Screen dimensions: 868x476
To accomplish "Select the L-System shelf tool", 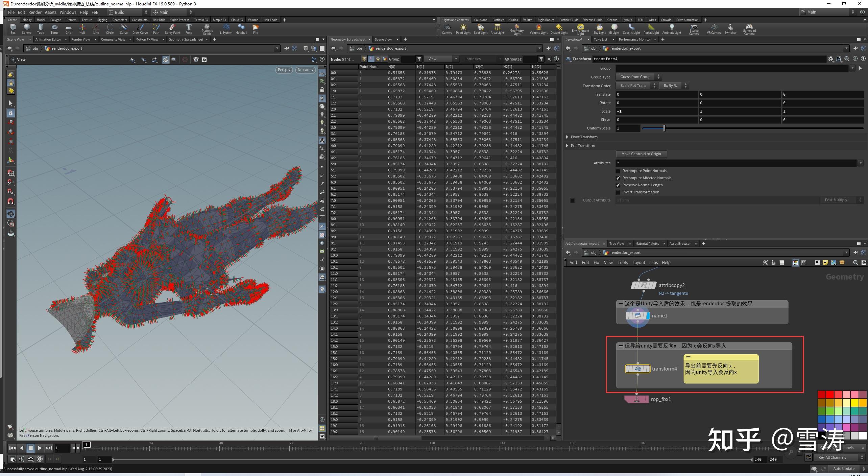I will (x=226, y=29).
